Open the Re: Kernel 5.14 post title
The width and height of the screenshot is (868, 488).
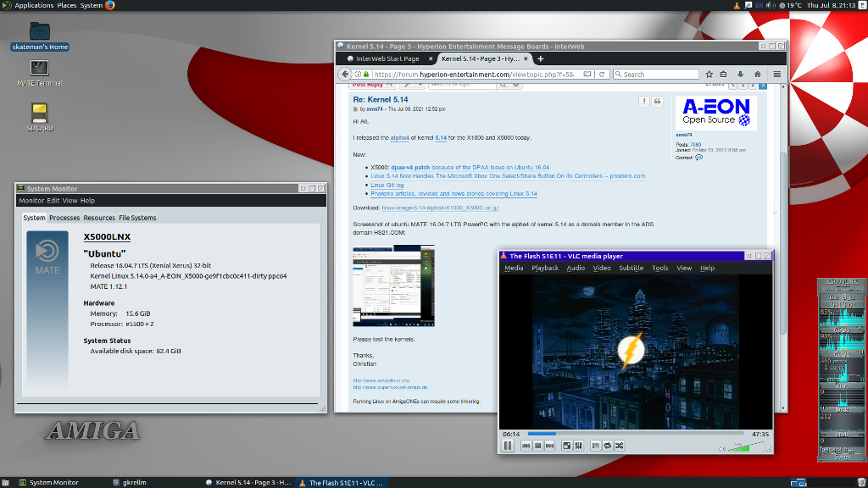click(381, 100)
